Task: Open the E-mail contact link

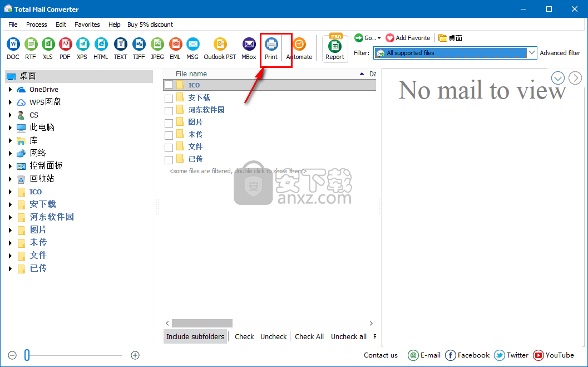Action: [x=424, y=355]
